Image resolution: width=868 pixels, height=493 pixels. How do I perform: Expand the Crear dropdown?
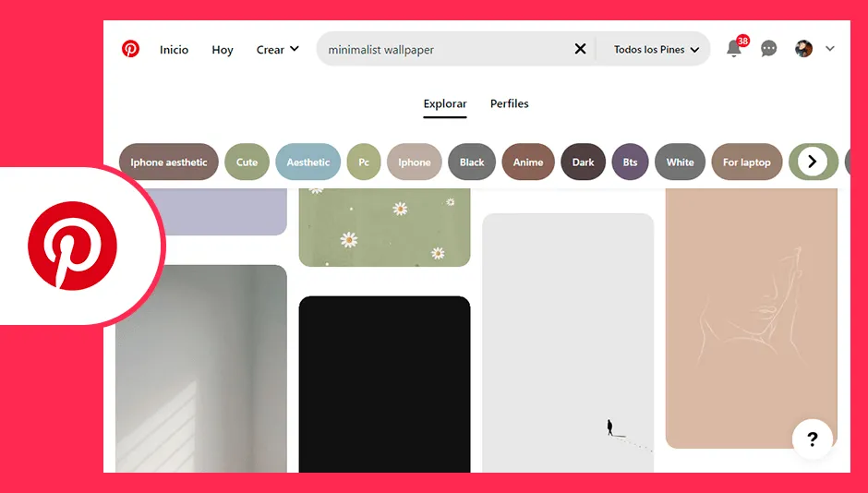pyautogui.click(x=277, y=50)
